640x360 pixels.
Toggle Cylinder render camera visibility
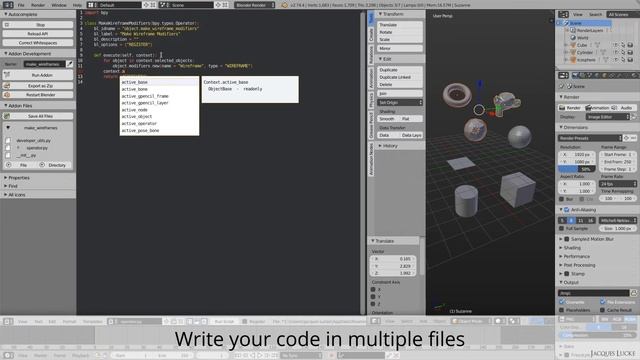click(630, 52)
